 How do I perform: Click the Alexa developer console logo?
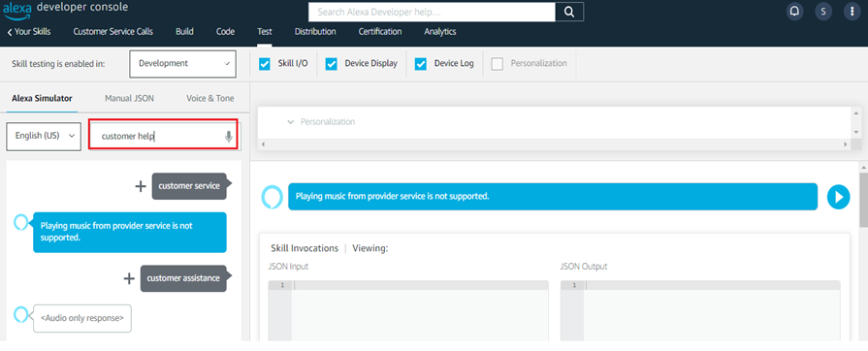65,10
